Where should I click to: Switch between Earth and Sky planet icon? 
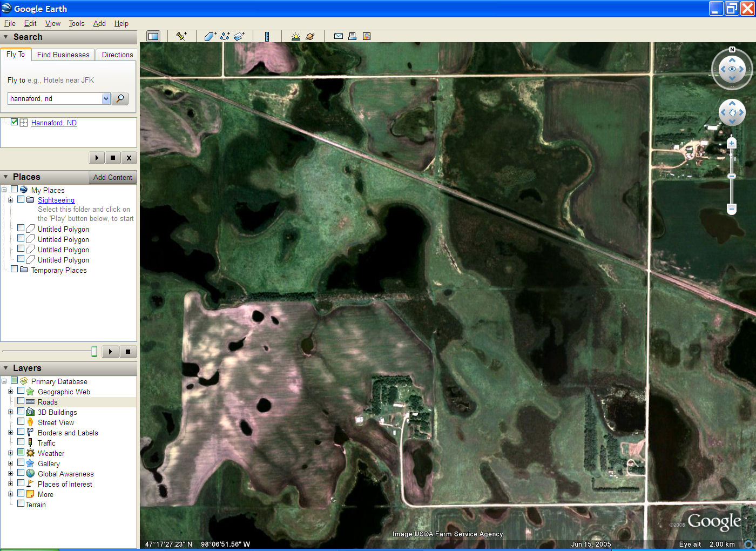(x=310, y=36)
